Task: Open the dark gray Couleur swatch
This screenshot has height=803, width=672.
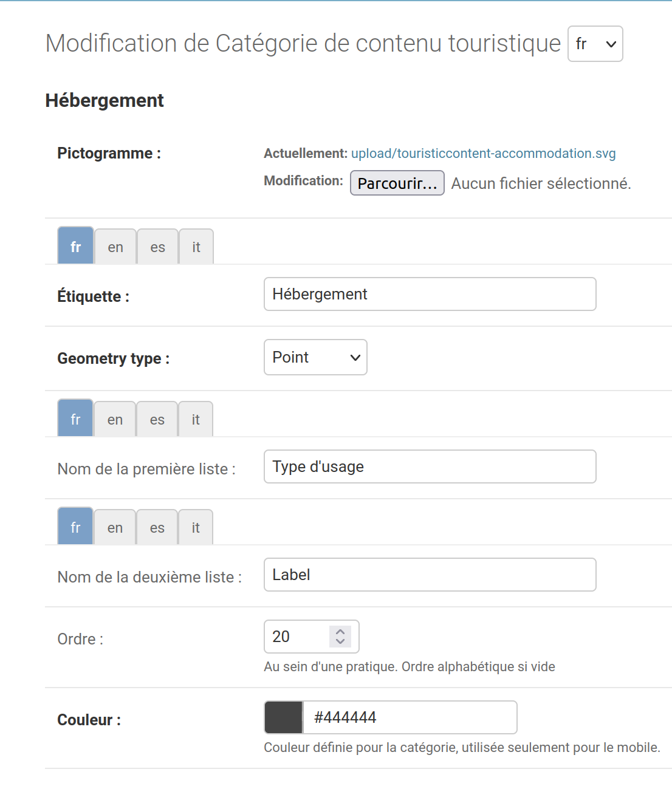Action: (284, 717)
